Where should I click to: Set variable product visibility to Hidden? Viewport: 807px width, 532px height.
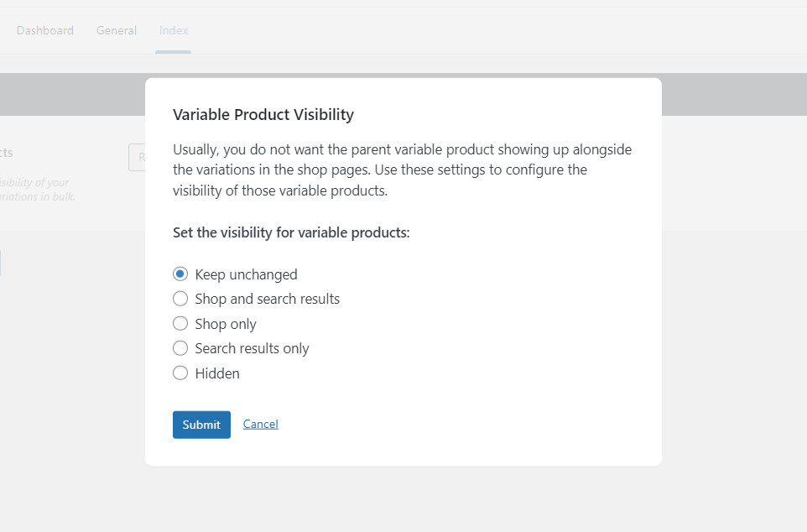tap(180, 373)
